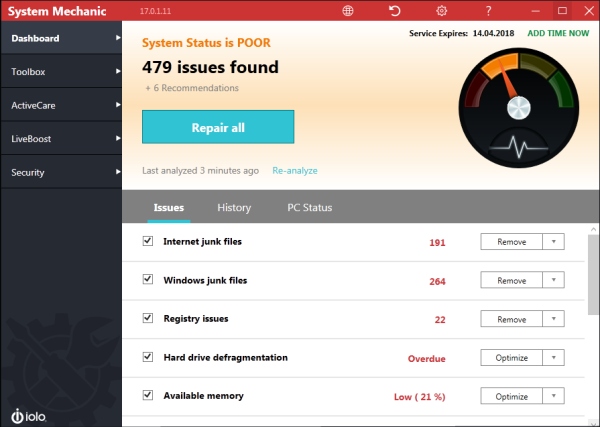The width and height of the screenshot is (600, 427).
Task: Open settings via the gear icon
Action: [x=442, y=11]
